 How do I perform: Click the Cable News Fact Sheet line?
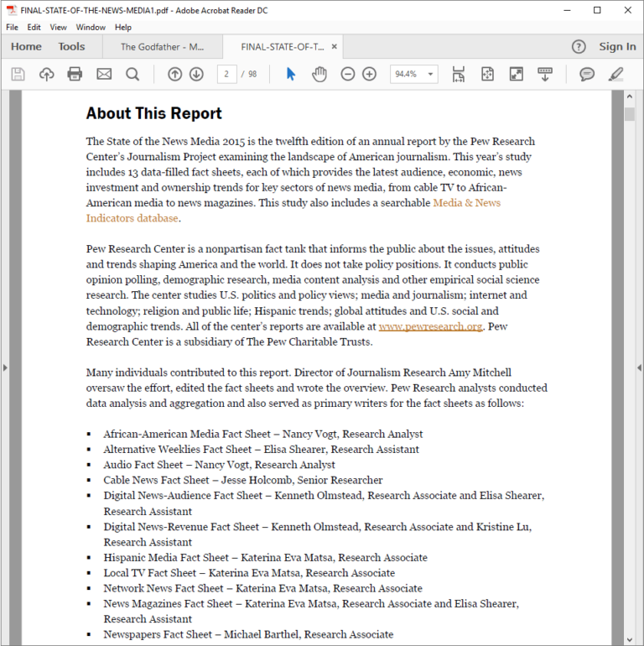(x=243, y=480)
